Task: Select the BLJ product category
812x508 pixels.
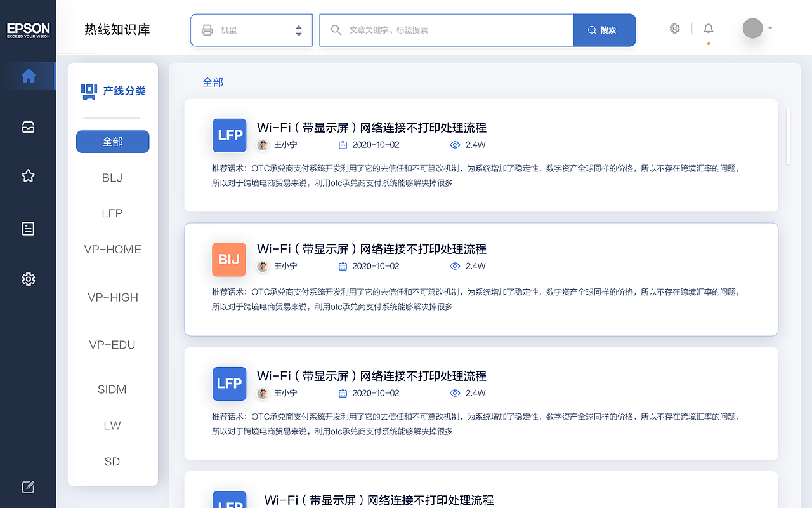Action: (x=112, y=178)
